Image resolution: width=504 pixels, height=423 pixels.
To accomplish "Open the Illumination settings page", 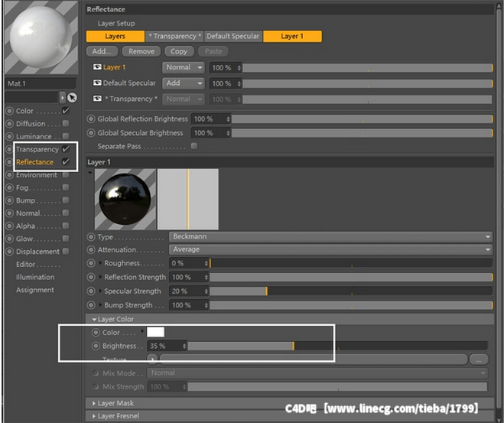I will pos(35,277).
